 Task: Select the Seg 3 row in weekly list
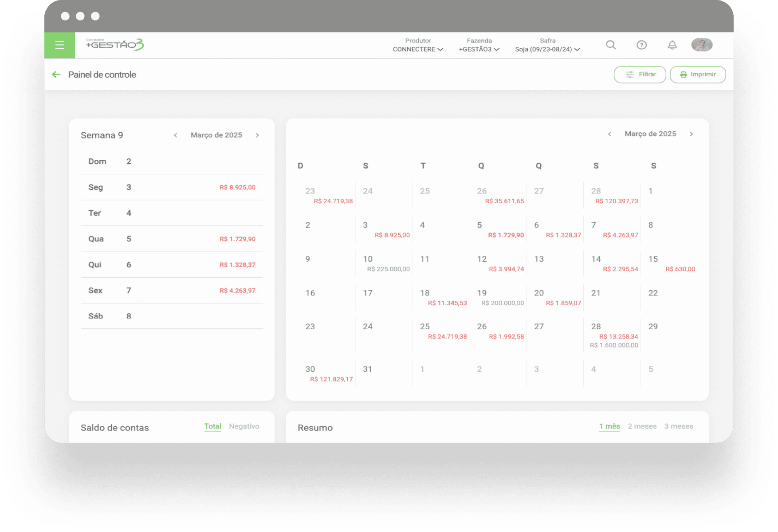(x=172, y=187)
